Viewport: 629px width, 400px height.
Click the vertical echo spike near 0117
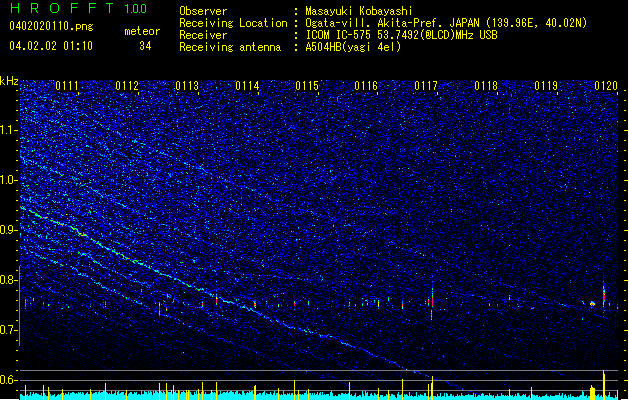(432, 301)
